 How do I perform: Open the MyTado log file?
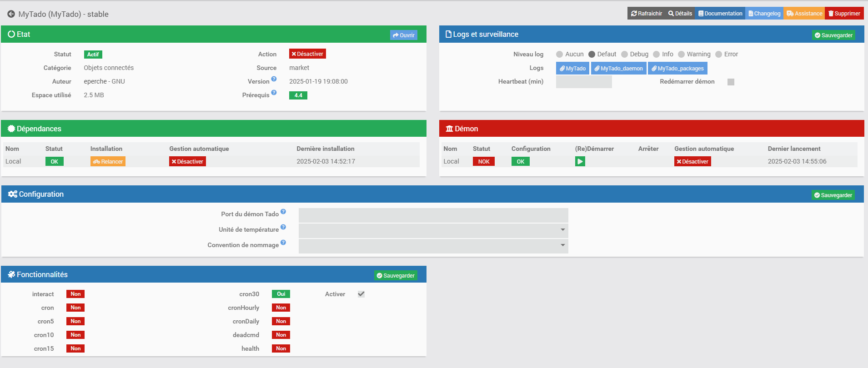point(572,68)
